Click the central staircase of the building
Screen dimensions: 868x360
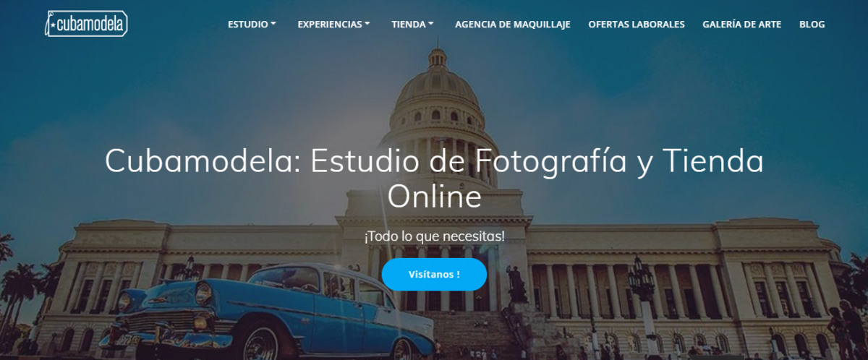point(470,331)
